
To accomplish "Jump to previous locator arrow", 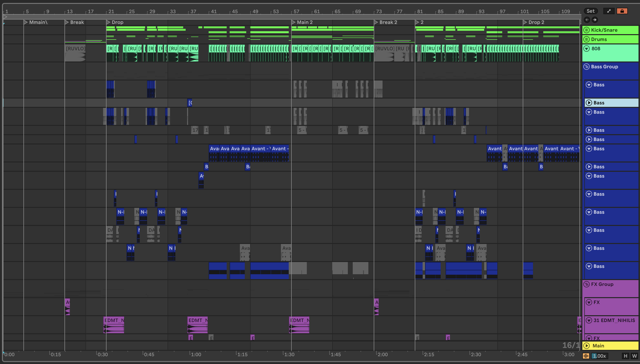I will (587, 20).
